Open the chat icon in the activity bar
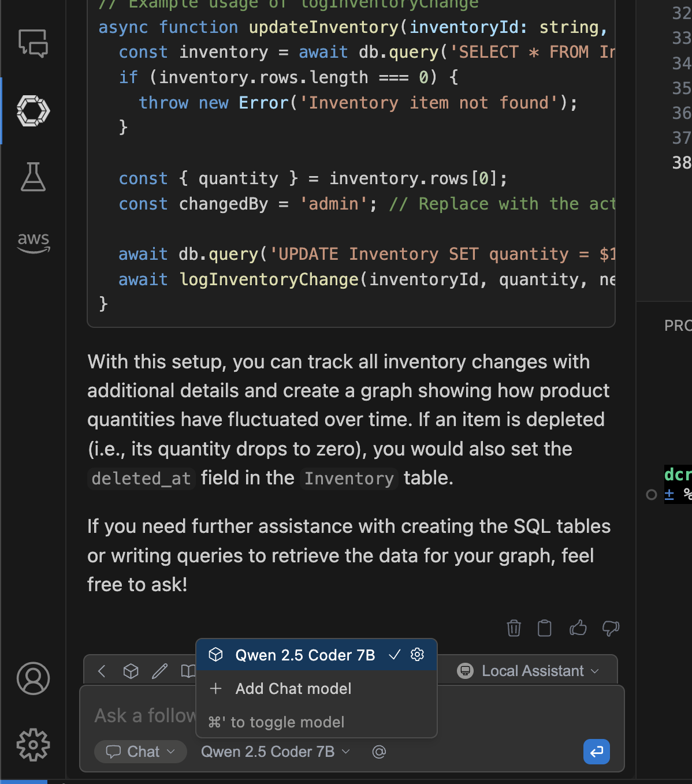 point(33,43)
